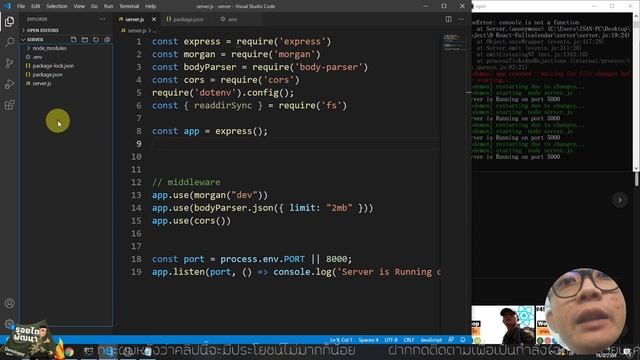Open the Source Control view
This screenshot has height=360, width=640.
9,63
